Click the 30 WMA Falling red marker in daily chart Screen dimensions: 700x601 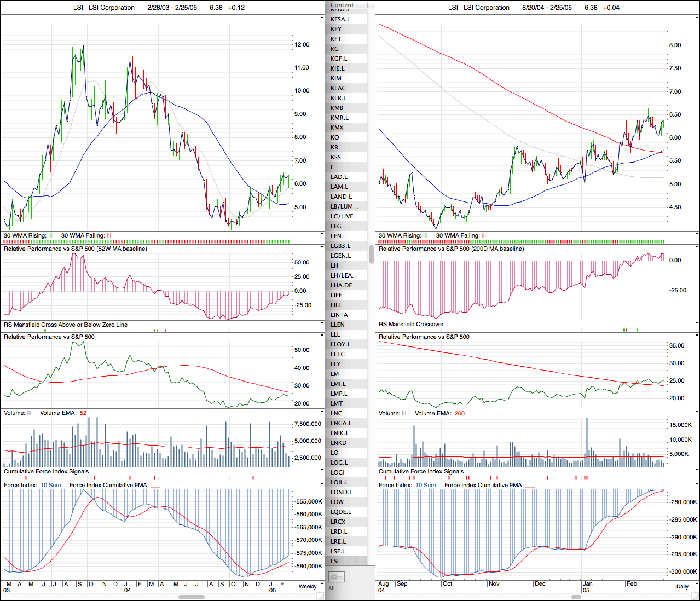click(484, 236)
